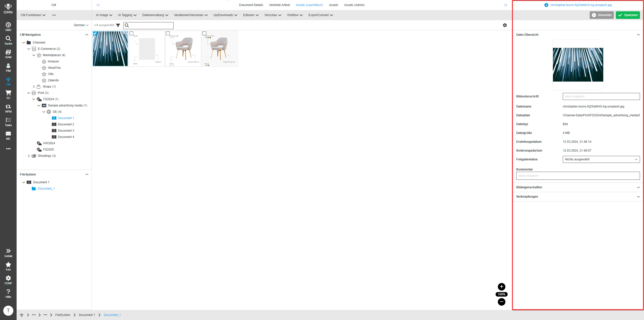
Task: Select the fourth chair thumbnail checkbox
Action: point(204,33)
